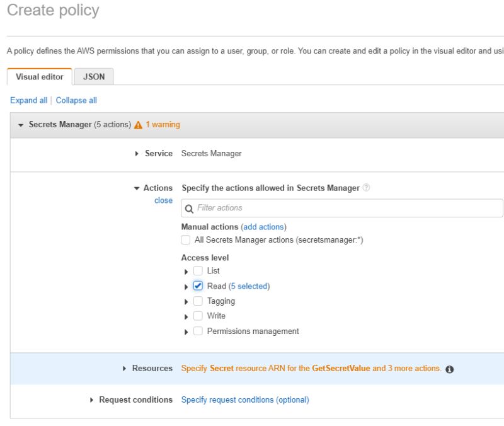The image size is (504, 426).
Task: Focus the Filter actions search field
Action: (x=346, y=208)
